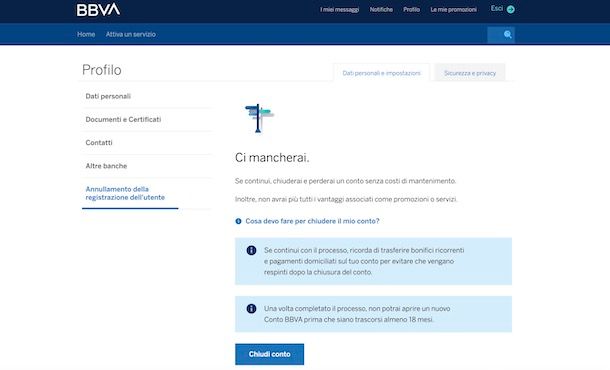The image size is (610, 370).
Task: Click info icon in the bonifici ricorrenti notice
Action: pos(251,250)
